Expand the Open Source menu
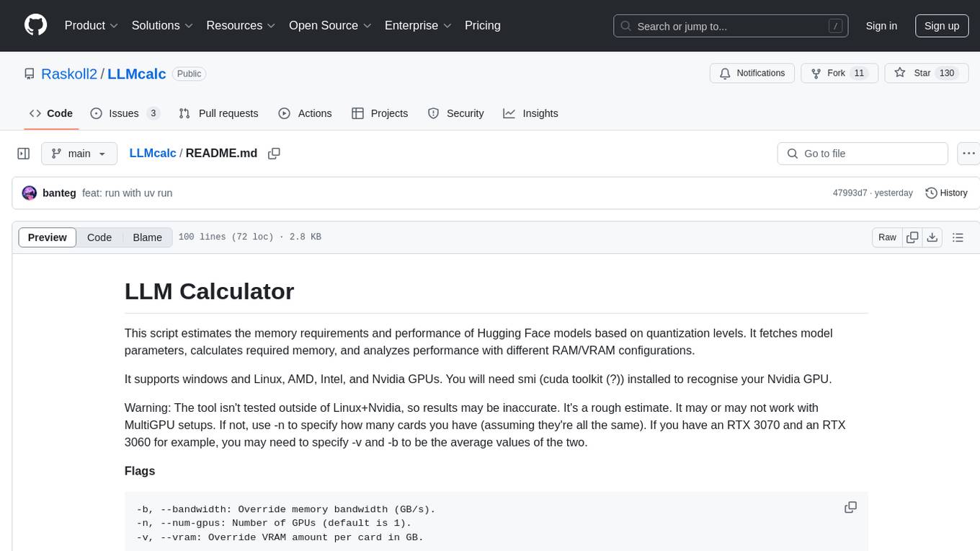980x551 pixels. (x=330, y=25)
